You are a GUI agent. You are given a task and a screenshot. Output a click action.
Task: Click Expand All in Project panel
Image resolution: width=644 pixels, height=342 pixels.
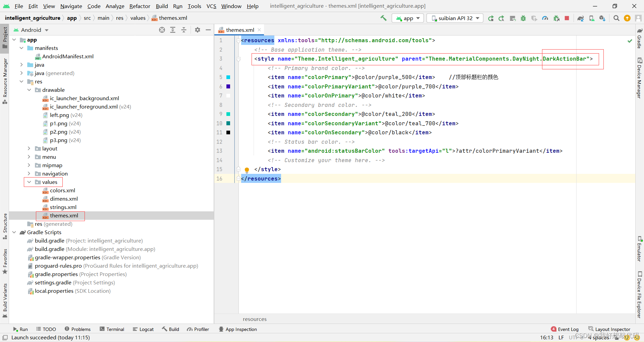coord(173,30)
